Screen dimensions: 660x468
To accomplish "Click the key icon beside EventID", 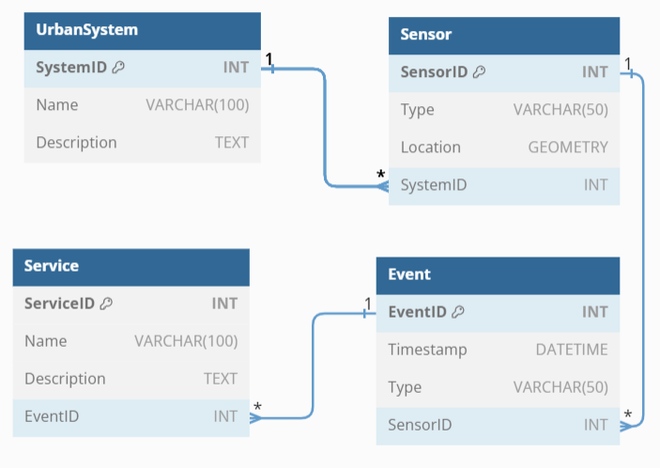I will pos(458,312).
